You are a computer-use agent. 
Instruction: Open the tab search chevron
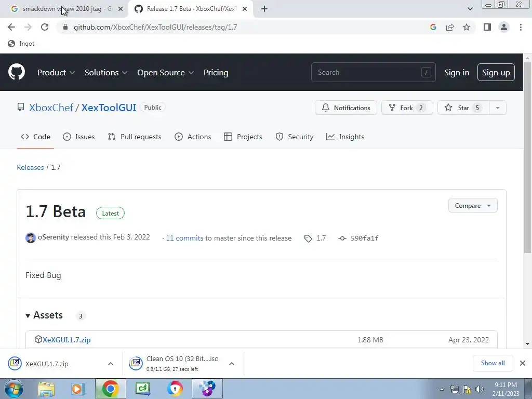[x=470, y=9]
